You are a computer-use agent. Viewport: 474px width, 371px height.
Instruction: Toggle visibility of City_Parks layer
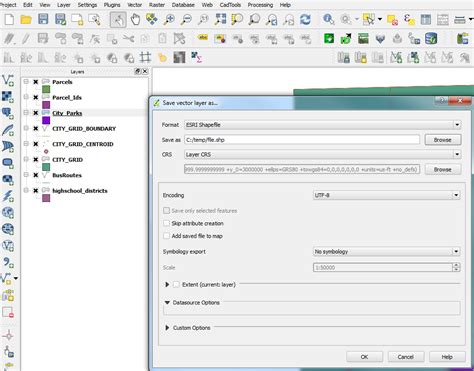tap(36, 113)
